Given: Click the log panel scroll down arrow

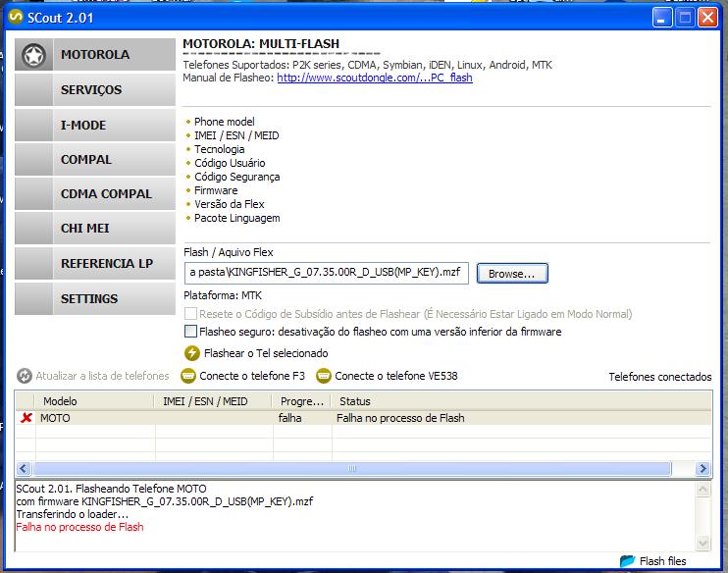Looking at the screenshot, I should pyautogui.click(x=702, y=543).
